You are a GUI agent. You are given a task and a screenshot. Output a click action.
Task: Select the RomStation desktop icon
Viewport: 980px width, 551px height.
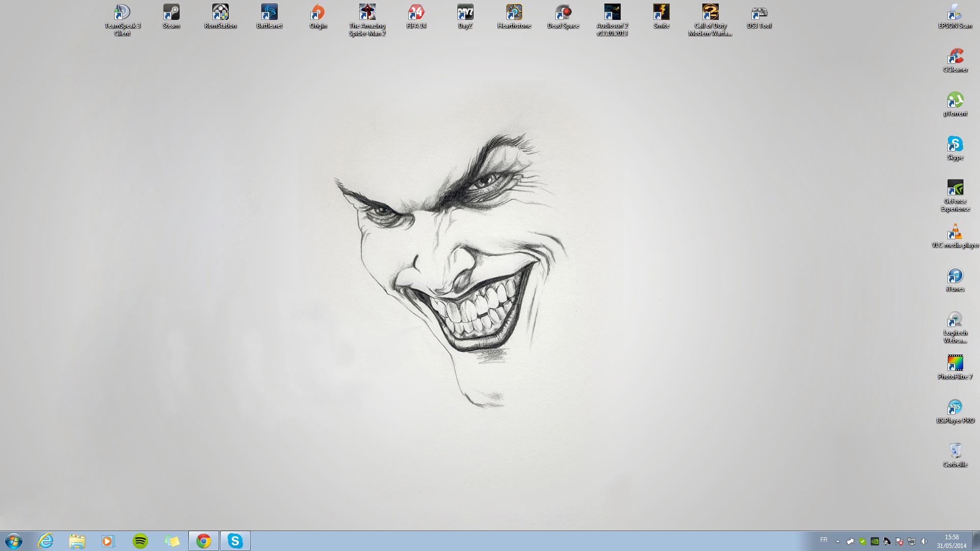pos(220,16)
